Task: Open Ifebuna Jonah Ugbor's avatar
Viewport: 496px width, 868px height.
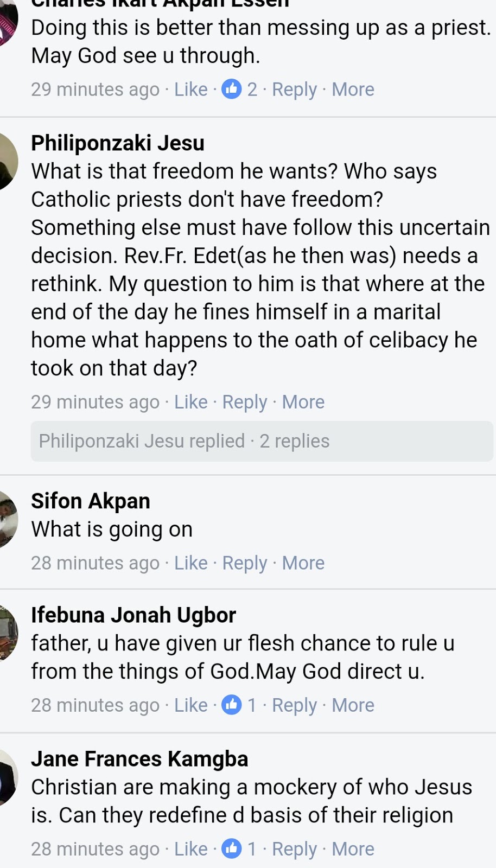Action: point(8,633)
